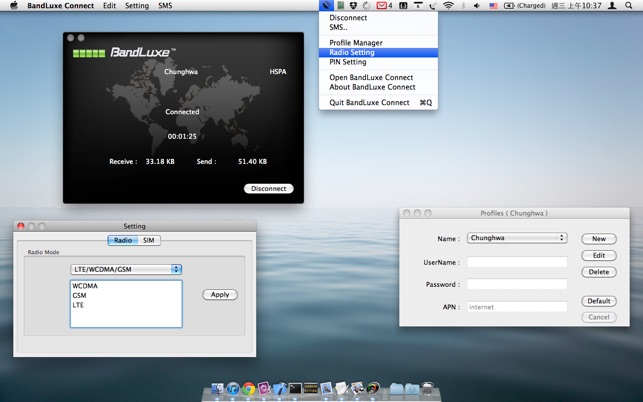Click the Bluetooth status icon
Image resolution: width=643 pixels, height=402 pixels.
point(463,5)
